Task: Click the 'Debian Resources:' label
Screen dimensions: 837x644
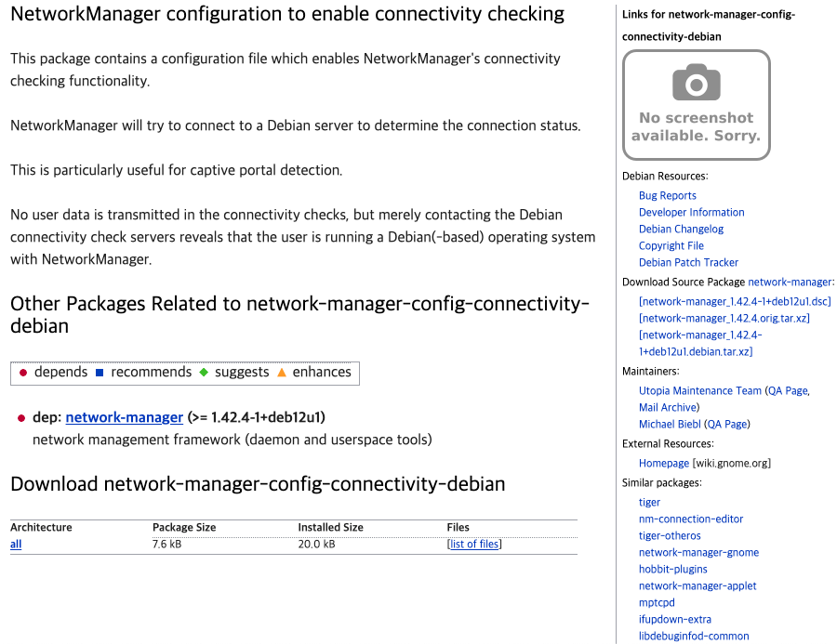Action: point(665,176)
